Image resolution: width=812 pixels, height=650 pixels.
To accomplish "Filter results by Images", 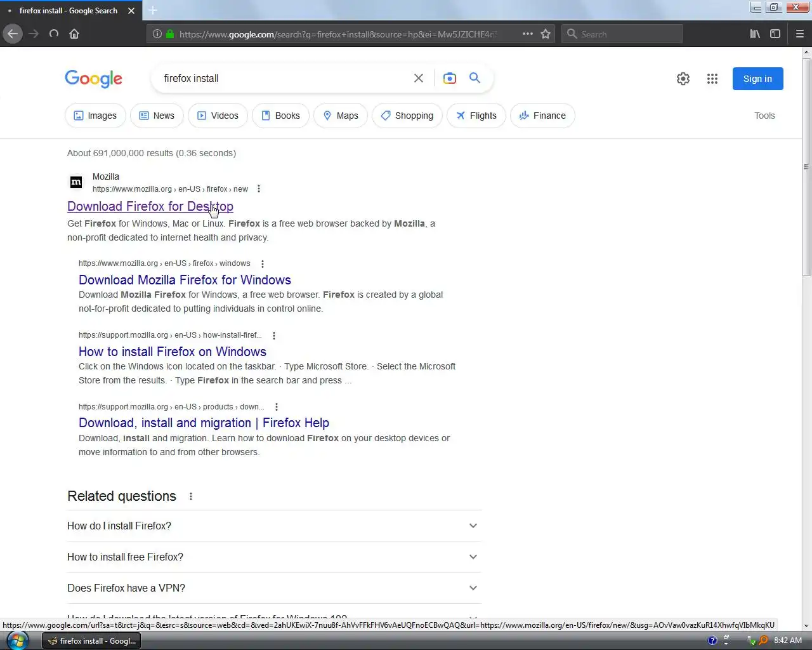I will click(95, 116).
